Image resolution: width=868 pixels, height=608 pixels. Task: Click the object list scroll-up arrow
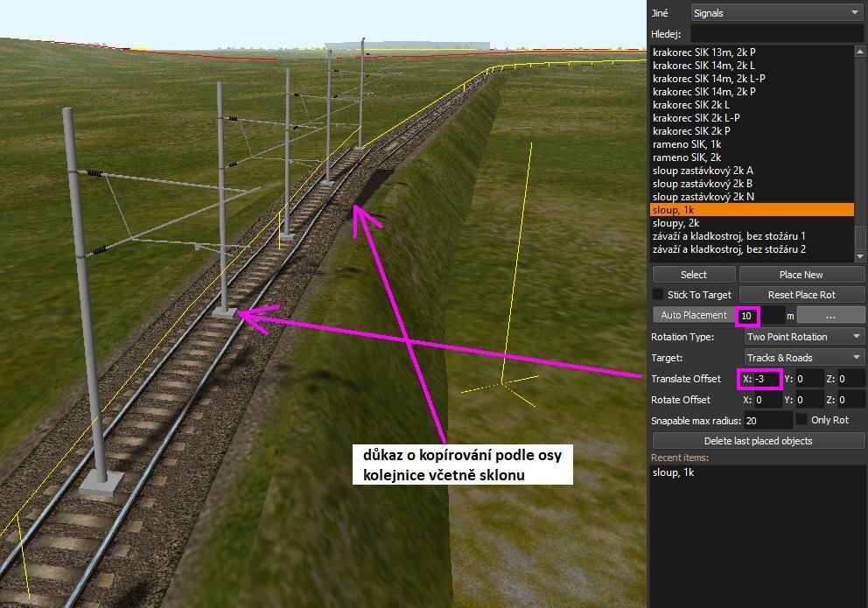[x=860, y=51]
